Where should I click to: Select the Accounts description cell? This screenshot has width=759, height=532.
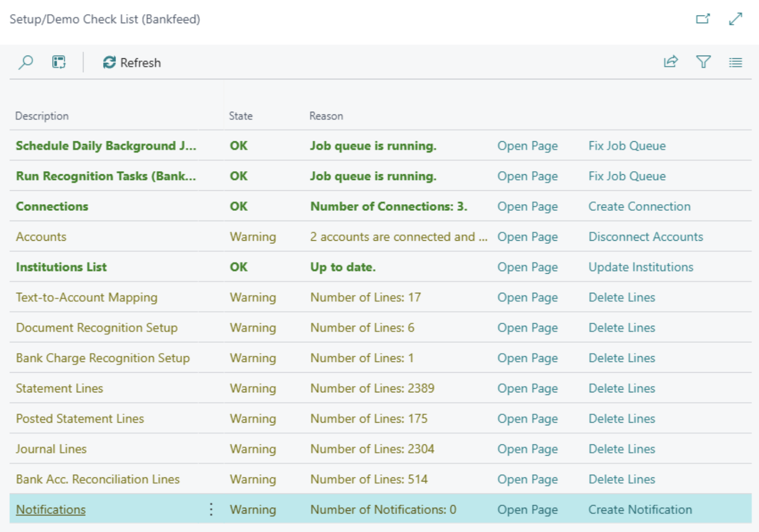pos(41,237)
